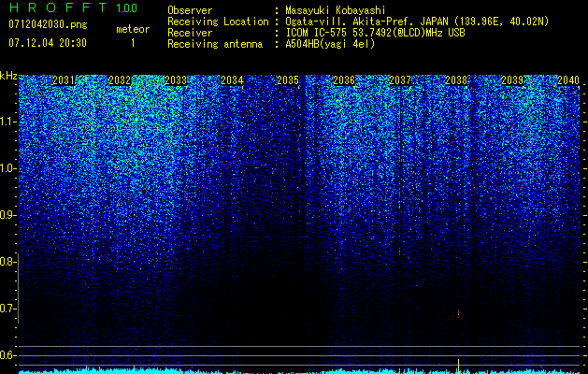Click the 2040 time marker
The height and width of the screenshot is (374, 588).
(x=568, y=80)
